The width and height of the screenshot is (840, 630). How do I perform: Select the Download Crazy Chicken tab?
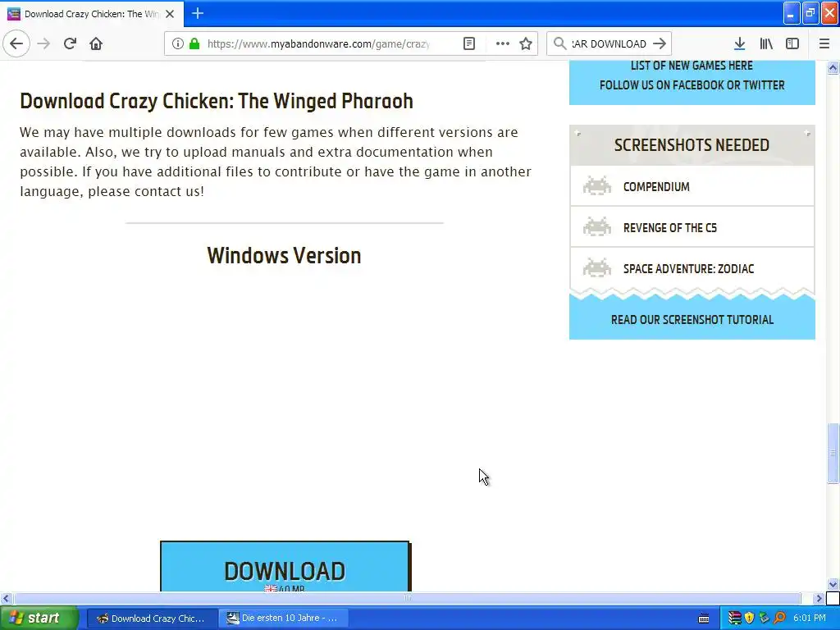(92, 14)
